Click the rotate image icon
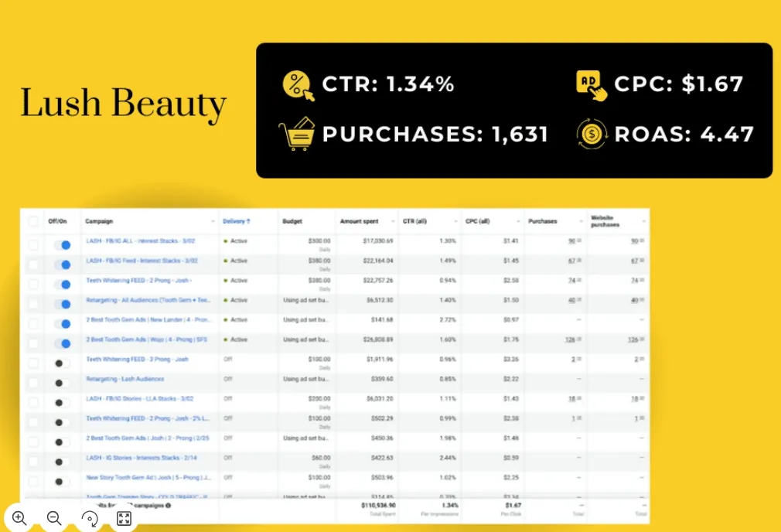Screen dimensions: 781x532 pyautogui.click(x=90, y=519)
